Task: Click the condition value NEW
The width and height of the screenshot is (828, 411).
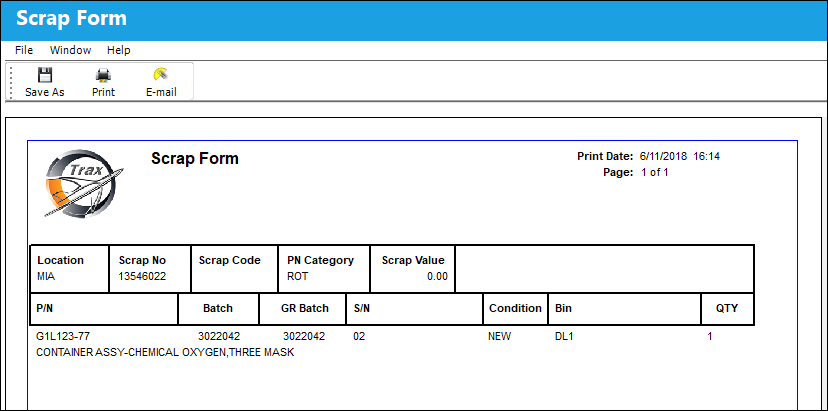Action: tap(500, 336)
